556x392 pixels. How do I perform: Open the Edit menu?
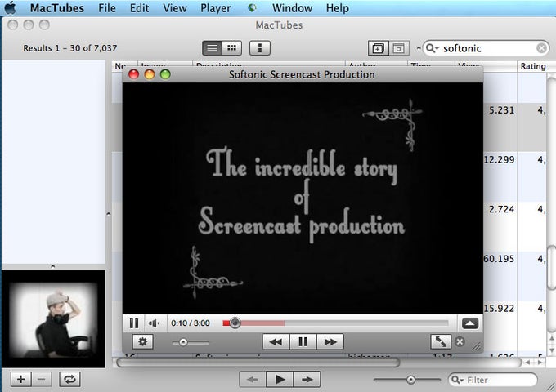tap(139, 8)
